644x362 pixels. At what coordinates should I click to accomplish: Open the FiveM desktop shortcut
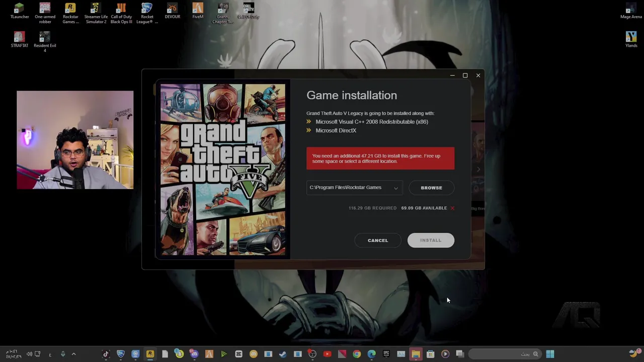click(198, 11)
